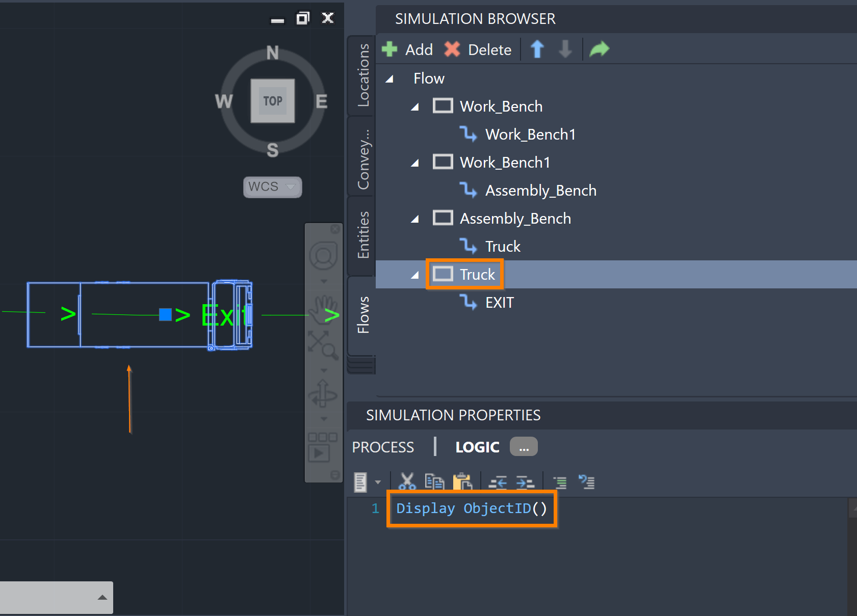Image resolution: width=857 pixels, height=616 pixels.
Task: Open the SteeringWheels dropdown arrow
Action: click(324, 281)
